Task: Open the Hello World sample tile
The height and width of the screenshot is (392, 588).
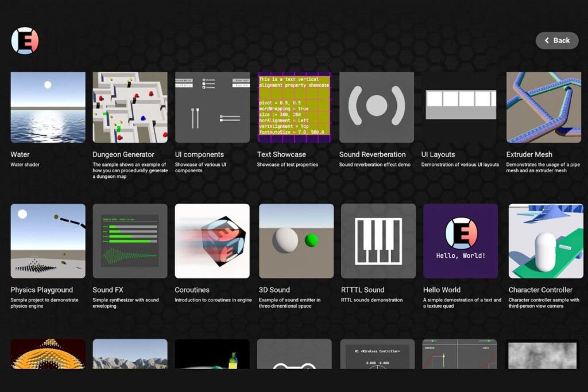Action: (x=461, y=241)
